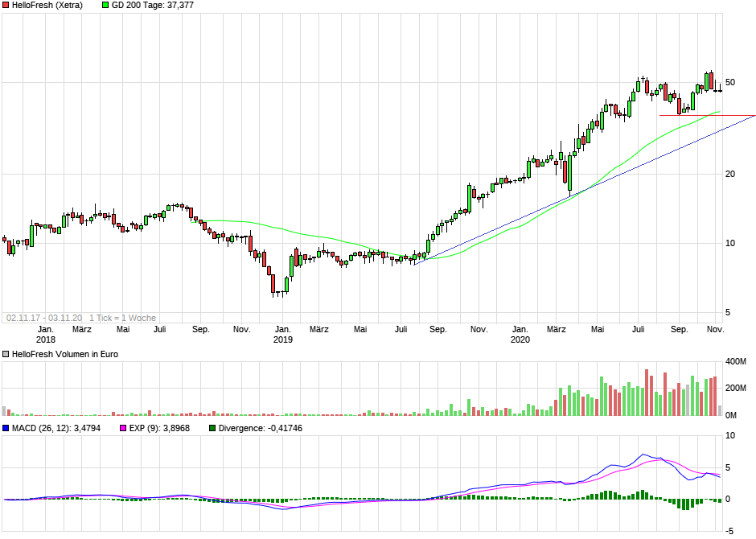Click the MACD axis label -5
This screenshot has height=539, width=756.
(729, 531)
